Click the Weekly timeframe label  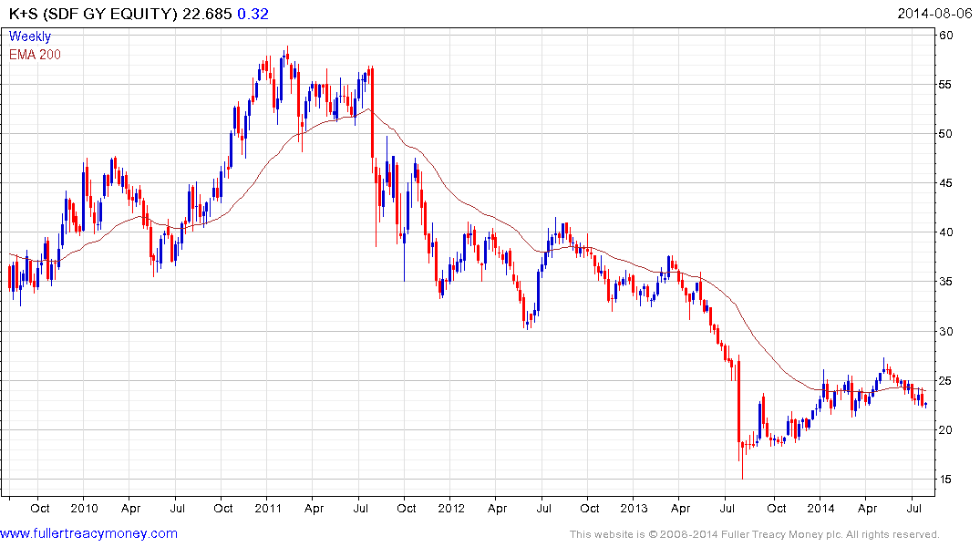[29, 36]
